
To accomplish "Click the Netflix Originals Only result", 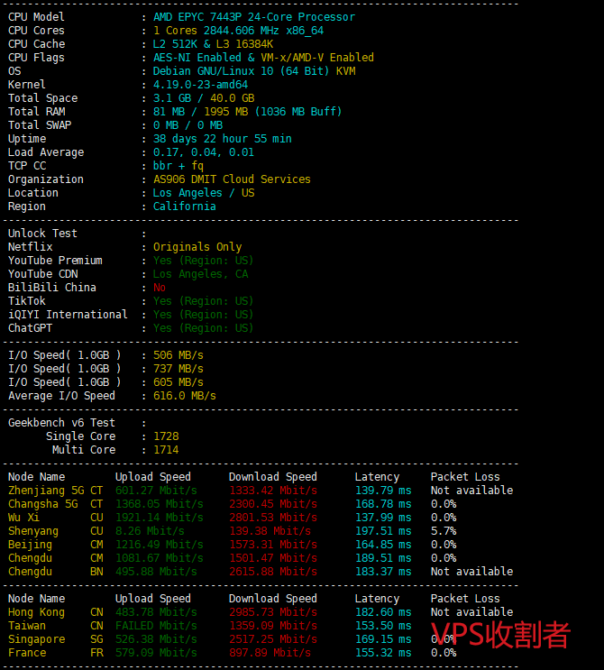I will point(197,247).
